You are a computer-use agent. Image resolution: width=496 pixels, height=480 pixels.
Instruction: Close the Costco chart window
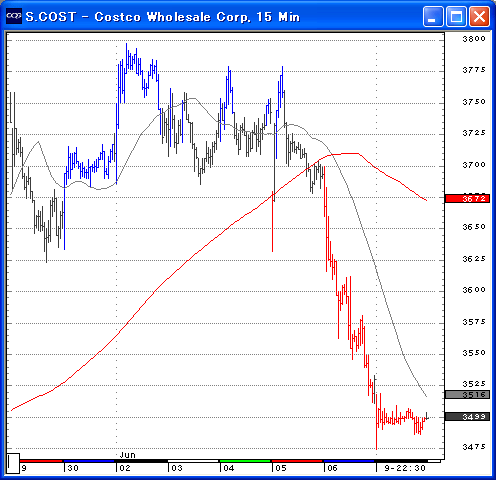480,16
